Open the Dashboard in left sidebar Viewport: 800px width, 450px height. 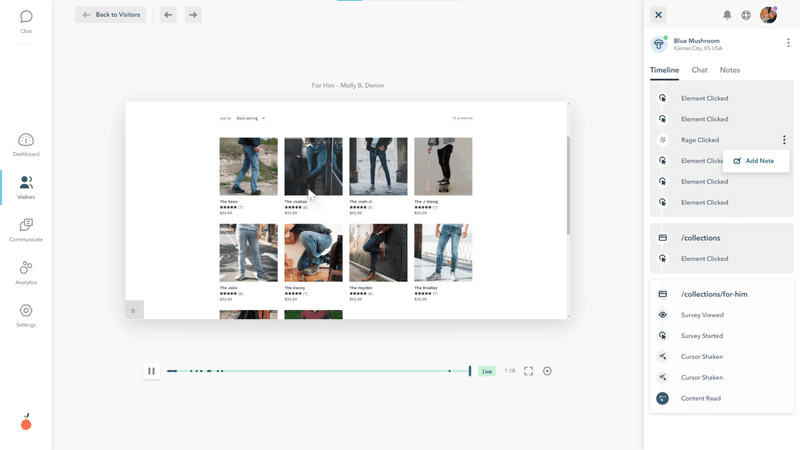point(26,144)
